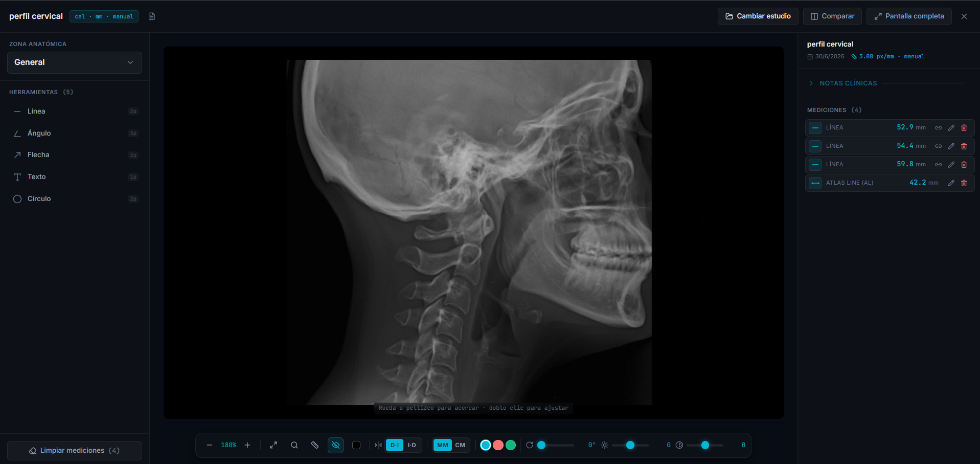Enter Pantalla completa mode
The height and width of the screenshot is (464, 980).
tap(909, 16)
